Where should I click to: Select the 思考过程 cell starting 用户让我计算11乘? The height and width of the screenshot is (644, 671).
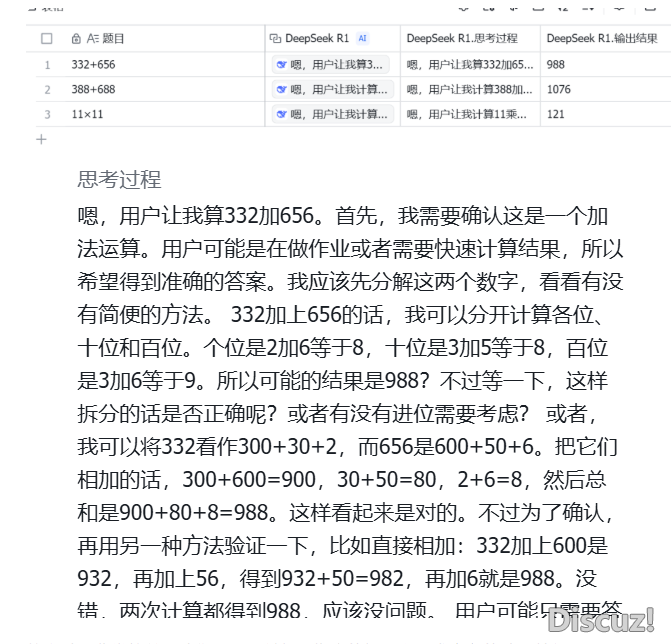pos(470,114)
